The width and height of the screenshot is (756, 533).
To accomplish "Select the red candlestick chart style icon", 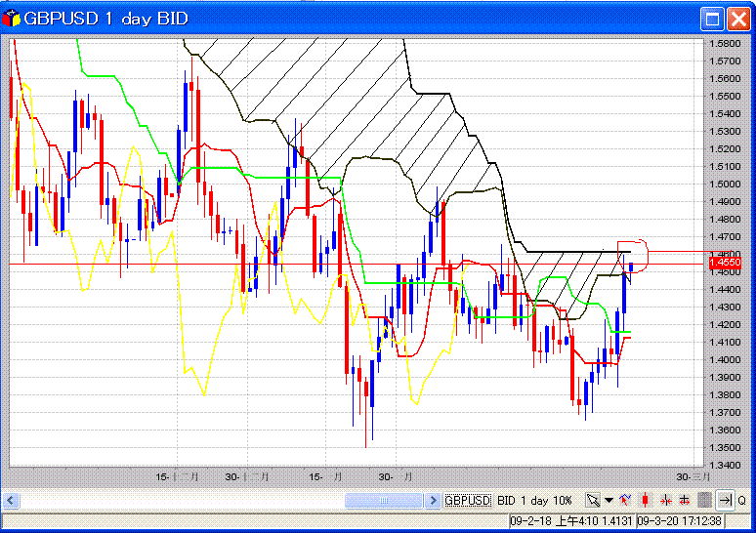I will (x=645, y=500).
